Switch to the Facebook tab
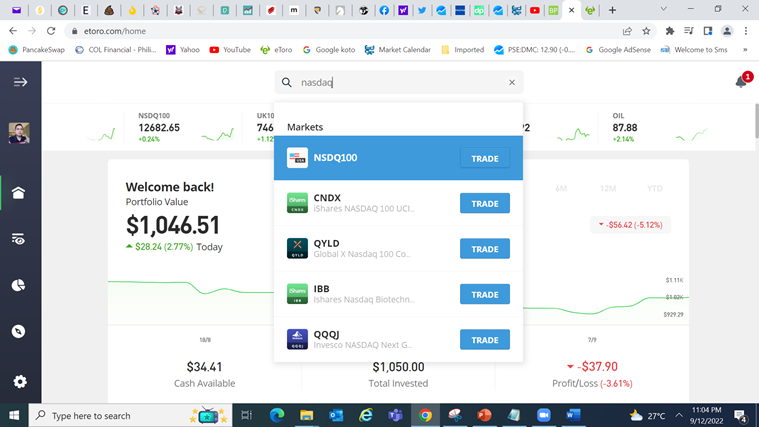 [x=384, y=10]
